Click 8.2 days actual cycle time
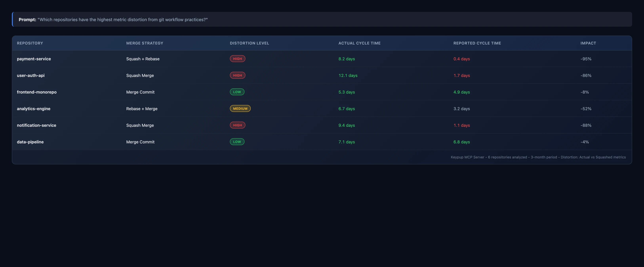644x267 pixels. point(347,59)
